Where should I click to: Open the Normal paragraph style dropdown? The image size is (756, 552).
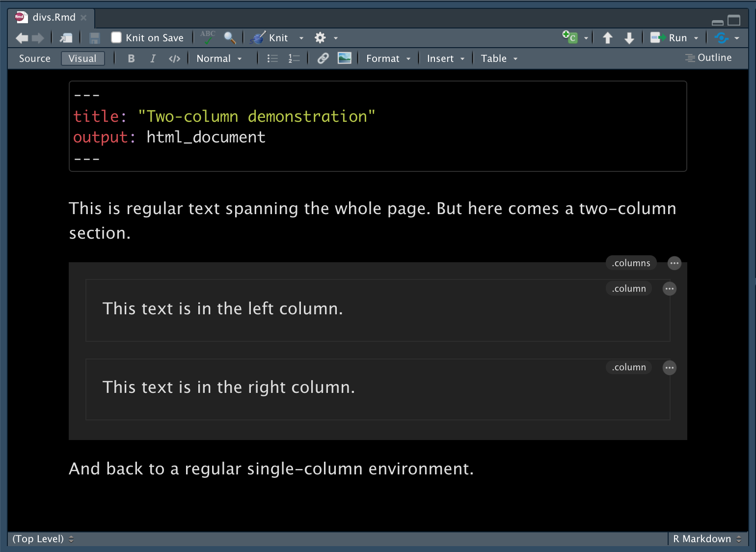218,58
